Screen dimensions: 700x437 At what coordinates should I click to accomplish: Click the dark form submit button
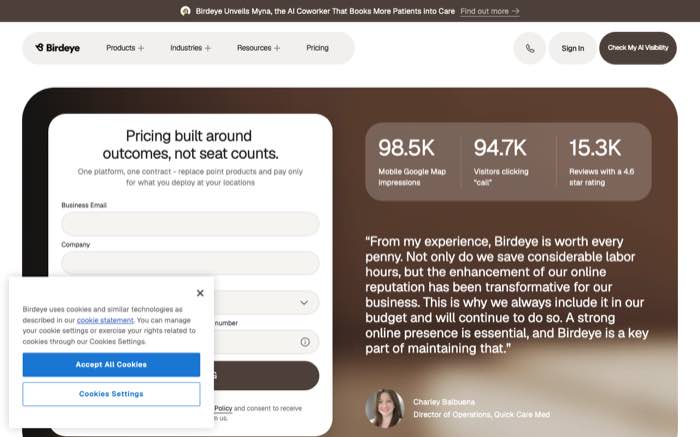(267, 375)
